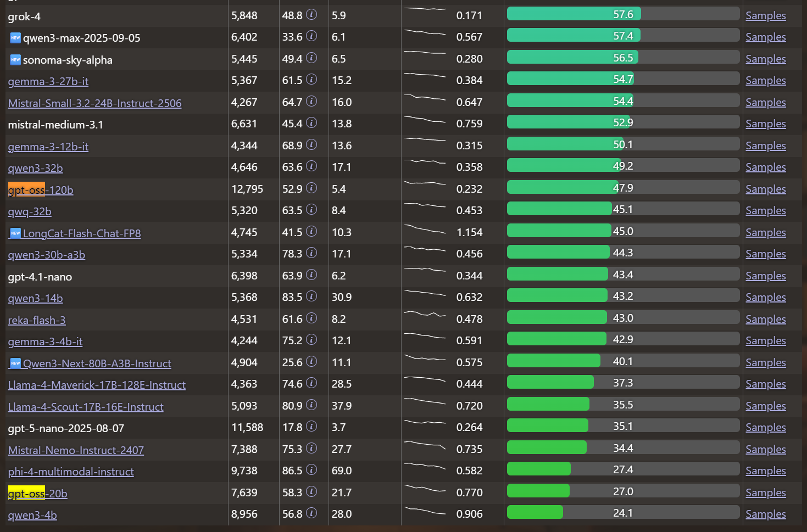Click info icon in grok-4 row

click(x=311, y=14)
